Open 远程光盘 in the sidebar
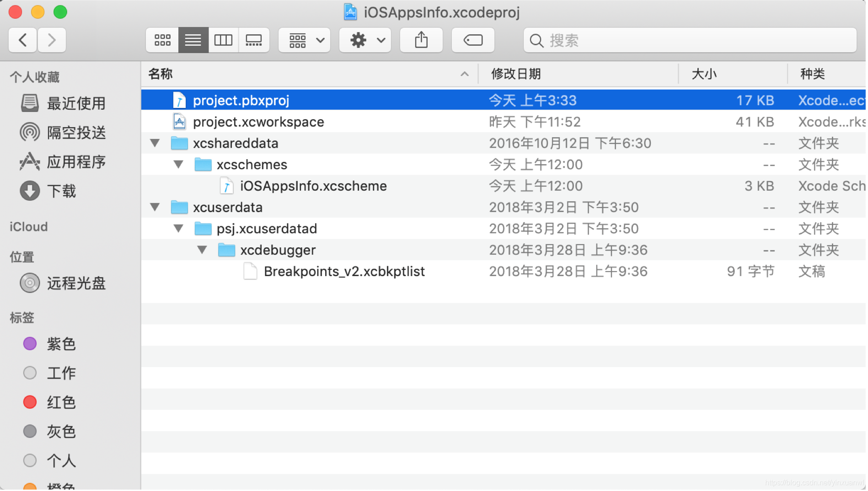This screenshot has height=491, width=868. [63, 283]
